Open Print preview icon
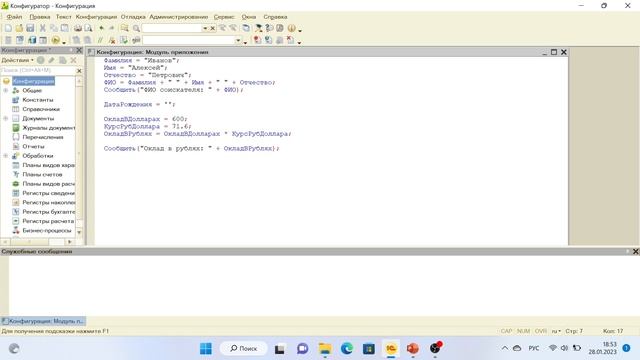Viewport: 640px width, 360px height. [x=88, y=28]
